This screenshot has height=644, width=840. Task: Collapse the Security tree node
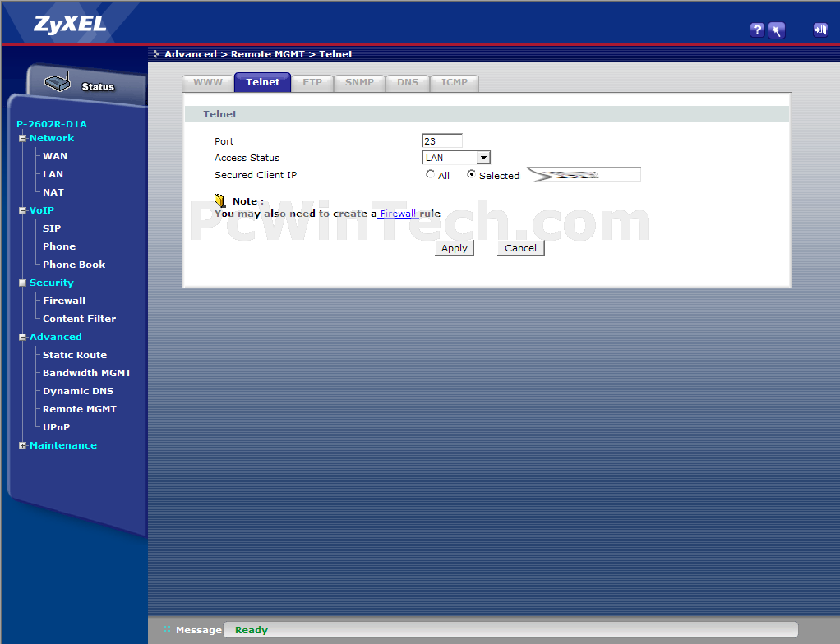[x=22, y=283]
